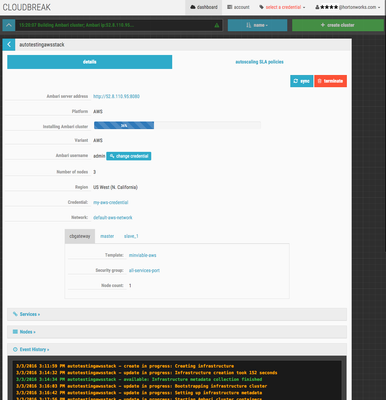
Task: Select the cbgateway host group tab
Action: [80, 236]
